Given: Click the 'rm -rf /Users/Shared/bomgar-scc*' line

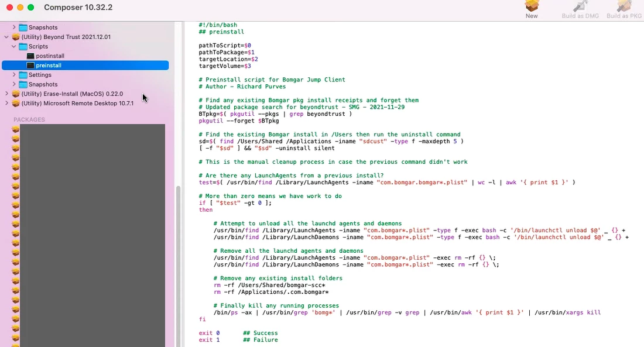Looking at the screenshot, I should click(x=269, y=285).
